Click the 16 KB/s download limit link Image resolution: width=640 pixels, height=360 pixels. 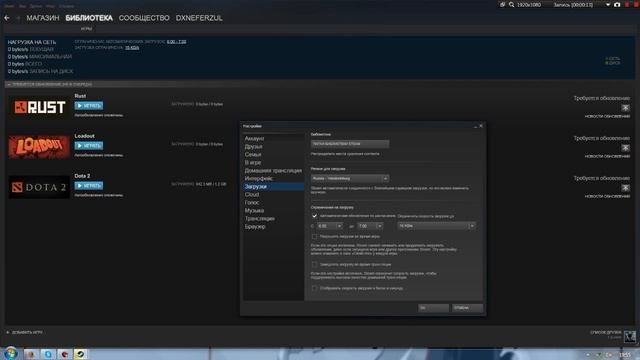(132, 48)
